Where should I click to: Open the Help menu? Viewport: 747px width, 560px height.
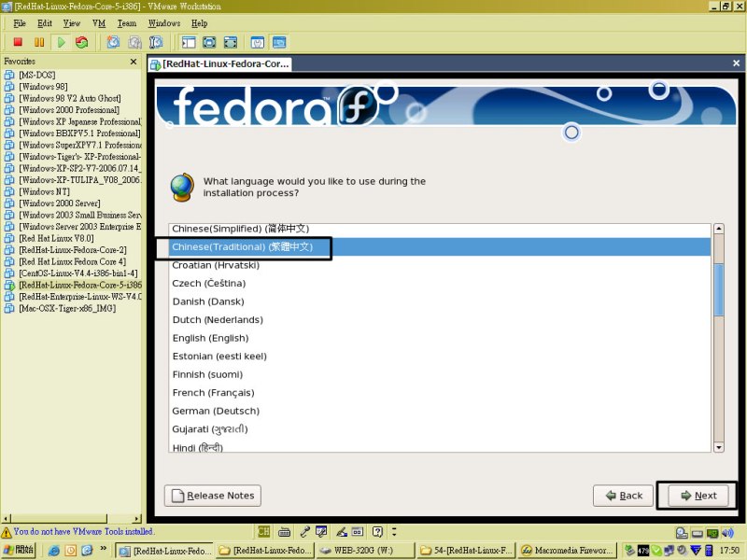click(200, 23)
